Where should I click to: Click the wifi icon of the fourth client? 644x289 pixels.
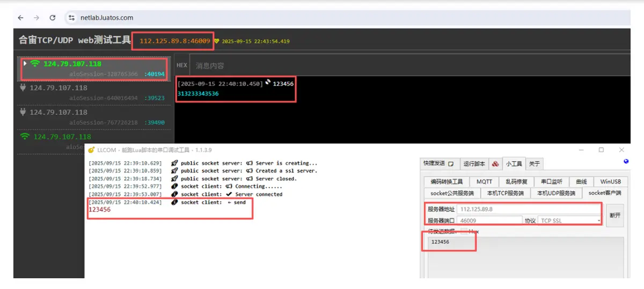[25, 136]
